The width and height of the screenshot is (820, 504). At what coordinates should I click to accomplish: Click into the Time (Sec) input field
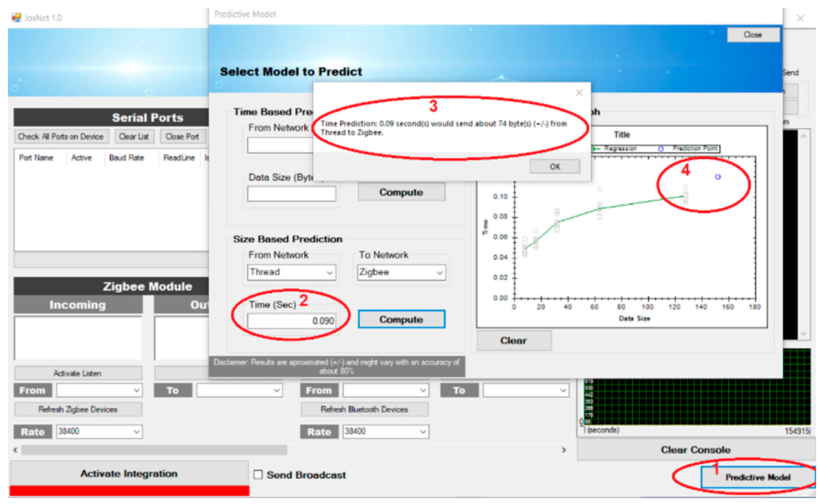(x=291, y=321)
